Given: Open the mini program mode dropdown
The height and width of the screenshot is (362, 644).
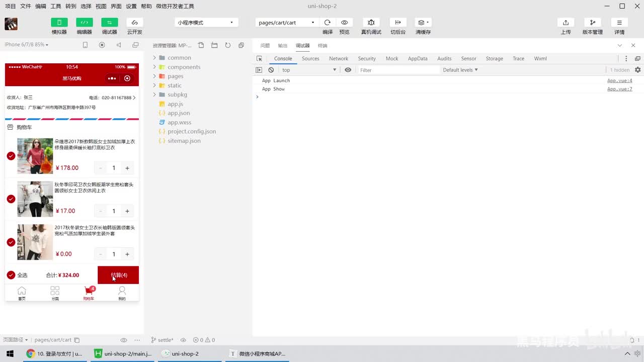Looking at the screenshot, I should [x=205, y=23].
